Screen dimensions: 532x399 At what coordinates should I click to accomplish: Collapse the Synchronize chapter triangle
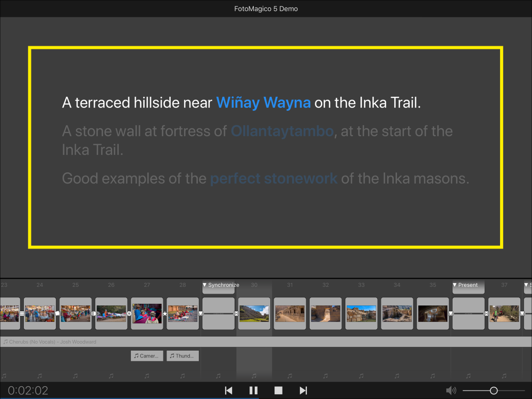205,285
